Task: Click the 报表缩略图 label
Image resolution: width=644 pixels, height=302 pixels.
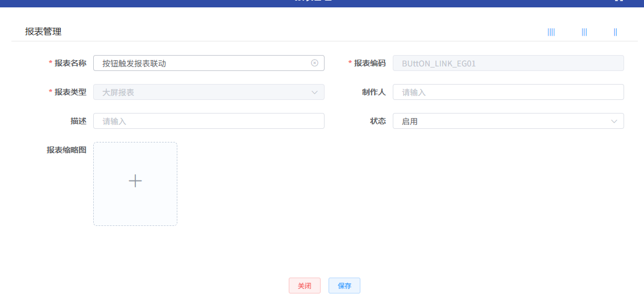Action: coord(67,150)
